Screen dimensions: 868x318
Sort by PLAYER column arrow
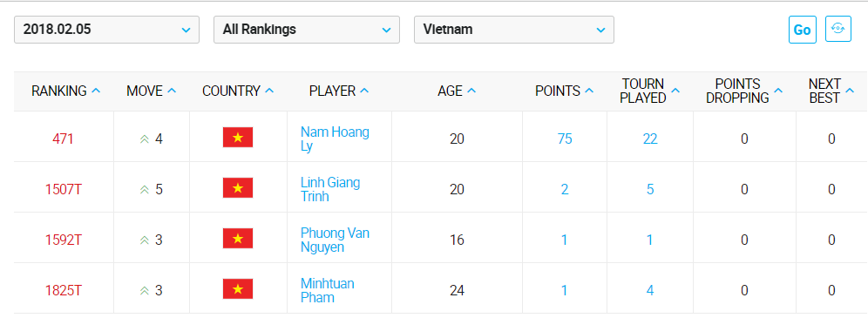[365, 91]
